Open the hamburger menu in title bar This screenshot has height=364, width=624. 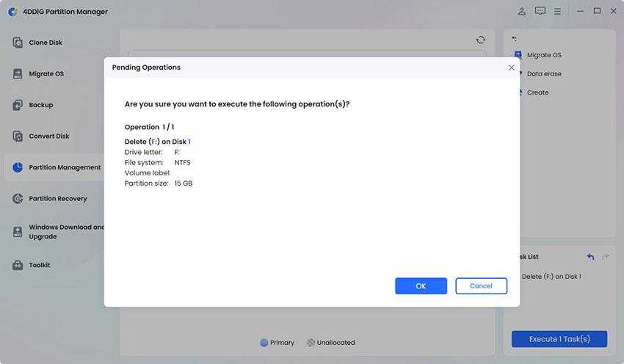point(558,12)
